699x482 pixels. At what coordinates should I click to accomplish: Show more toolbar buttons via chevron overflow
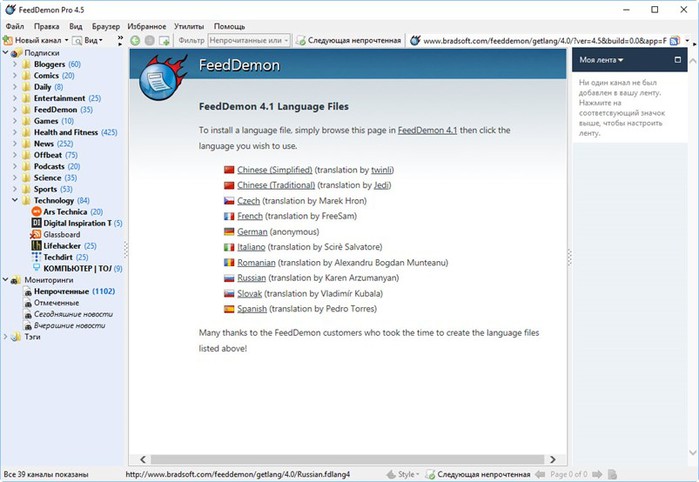tap(120, 41)
